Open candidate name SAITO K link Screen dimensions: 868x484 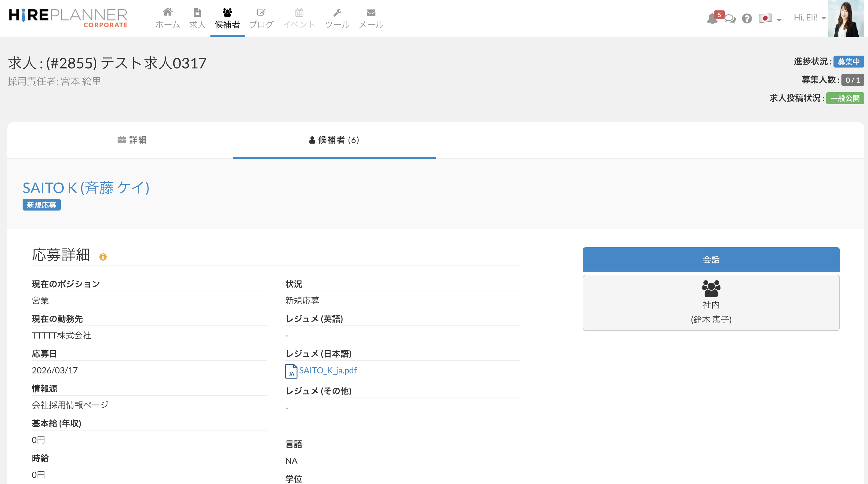tap(86, 188)
